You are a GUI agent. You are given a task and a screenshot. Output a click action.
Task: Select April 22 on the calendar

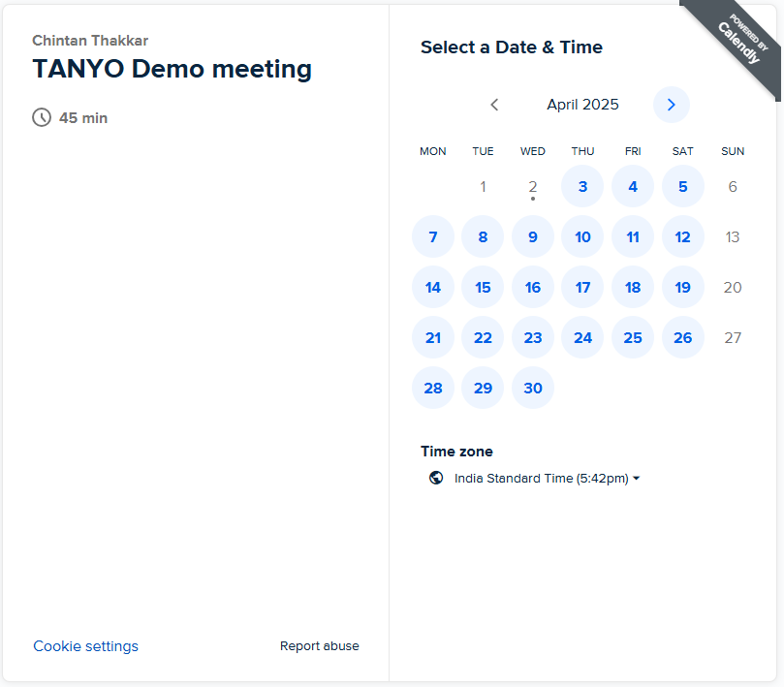483,338
